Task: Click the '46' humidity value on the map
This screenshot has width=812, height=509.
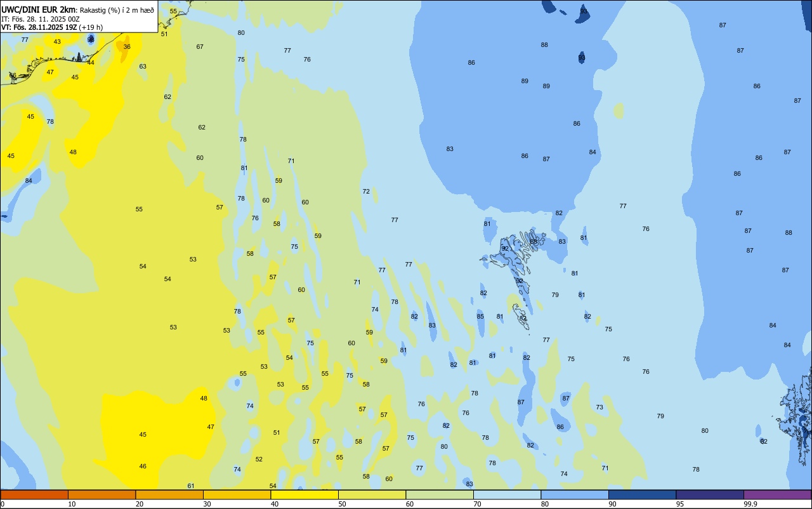Action: coord(143,466)
